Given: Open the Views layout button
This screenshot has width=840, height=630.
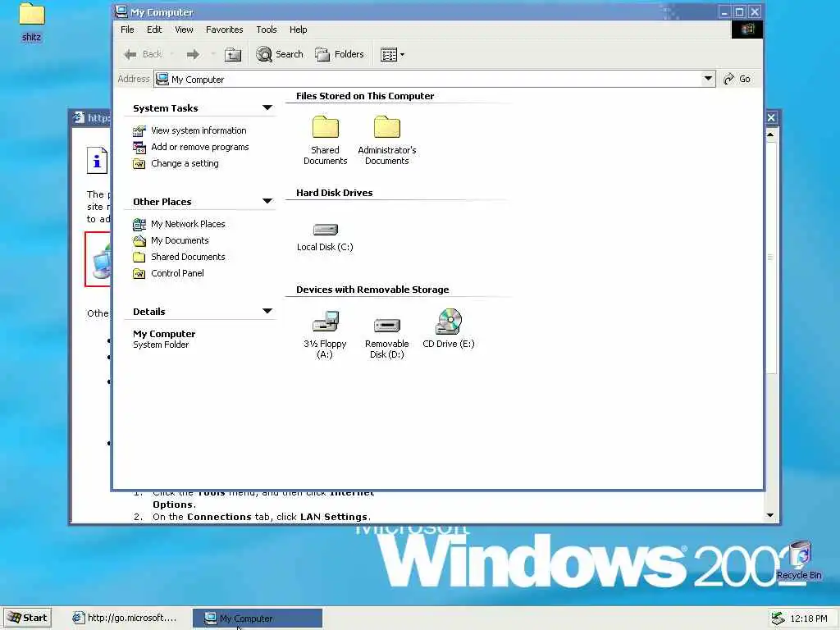Looking at the screenshot, I should click(392, 54).
